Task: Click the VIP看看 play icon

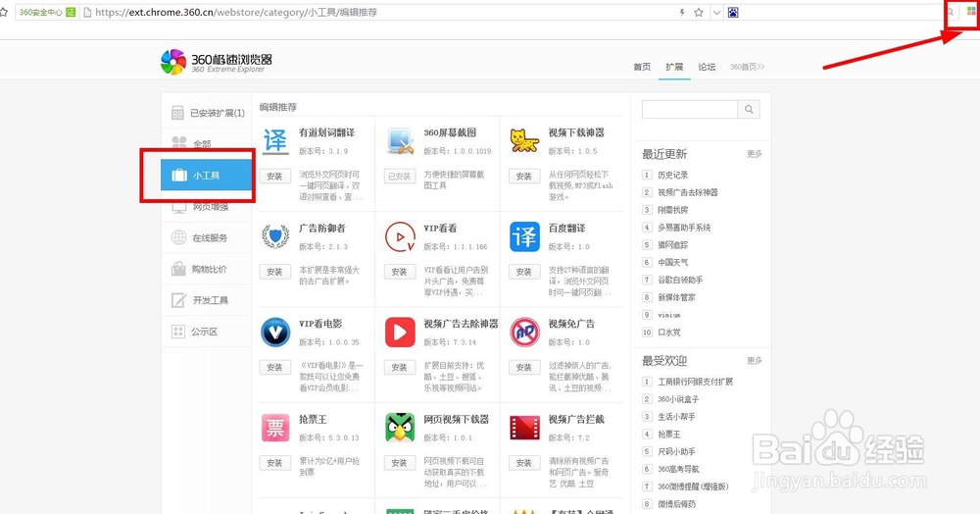Action: click(x=400, y=237)
